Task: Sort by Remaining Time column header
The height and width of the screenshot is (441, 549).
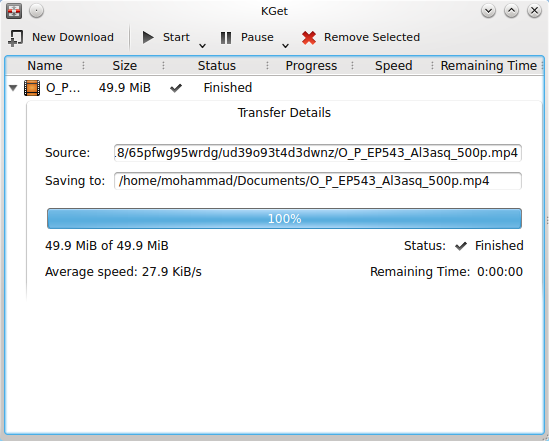Action: [x=488, y=66]
